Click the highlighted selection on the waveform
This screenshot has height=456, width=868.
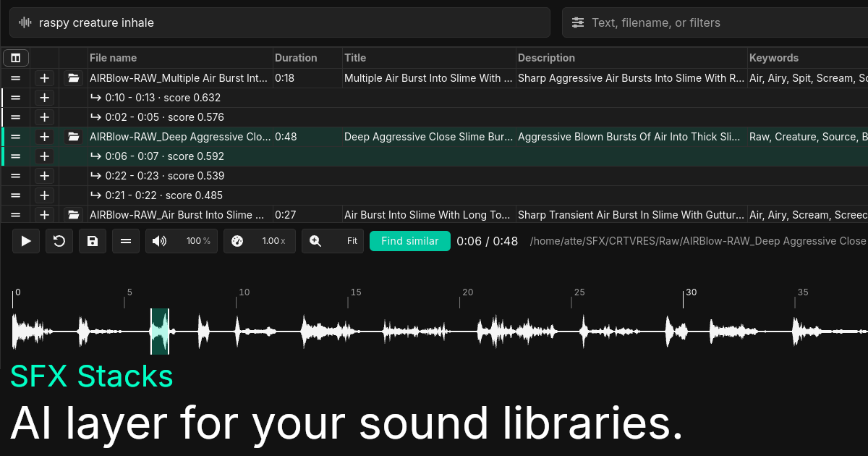(x=160, y=332)
